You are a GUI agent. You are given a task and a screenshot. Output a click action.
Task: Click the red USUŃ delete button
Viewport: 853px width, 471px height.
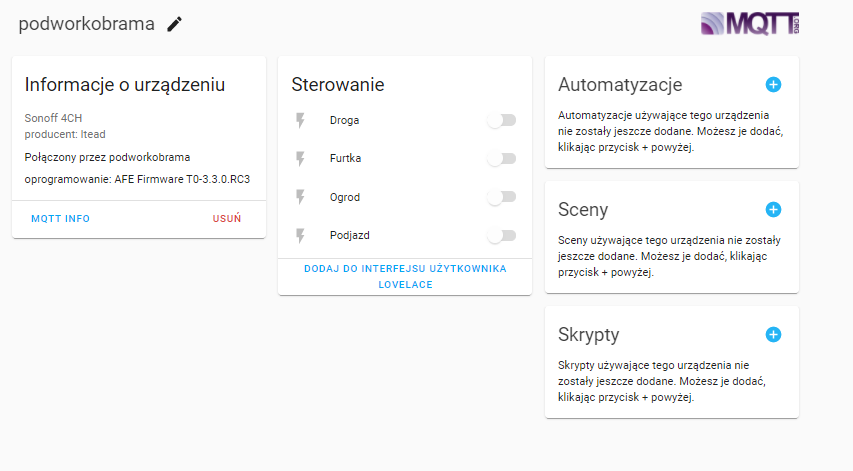click(226, 219)
